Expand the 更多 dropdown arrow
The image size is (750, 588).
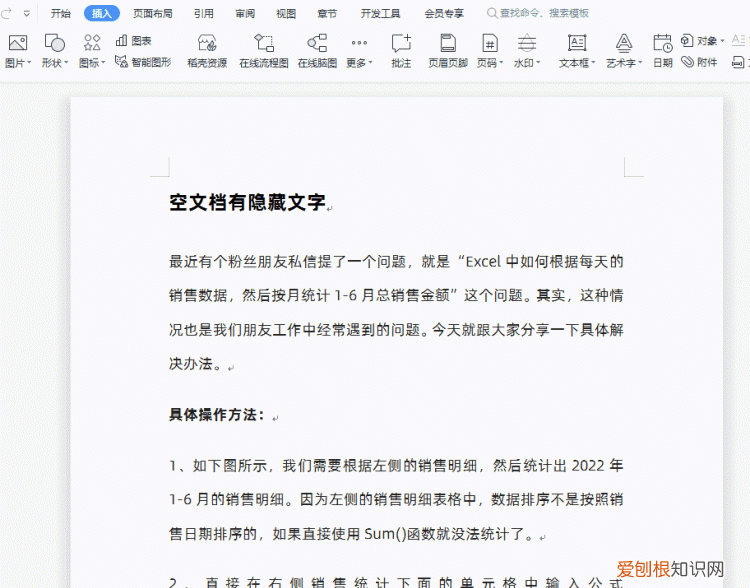pos(370,63)
